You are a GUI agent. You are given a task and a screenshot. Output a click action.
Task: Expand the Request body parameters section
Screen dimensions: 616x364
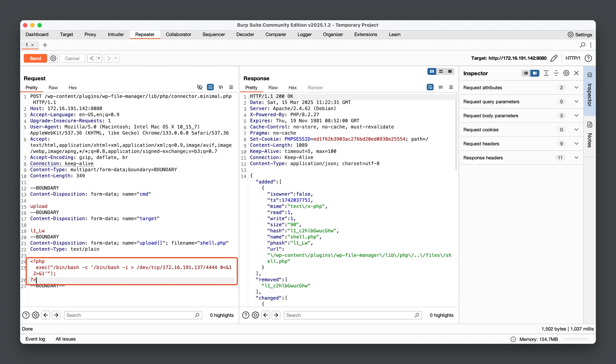[x=576, y=116]
